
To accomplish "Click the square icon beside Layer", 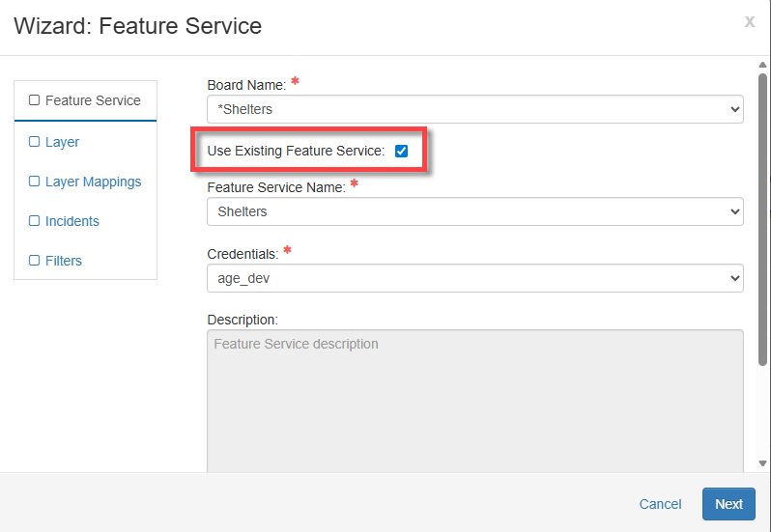I will [x=35, y=142].
